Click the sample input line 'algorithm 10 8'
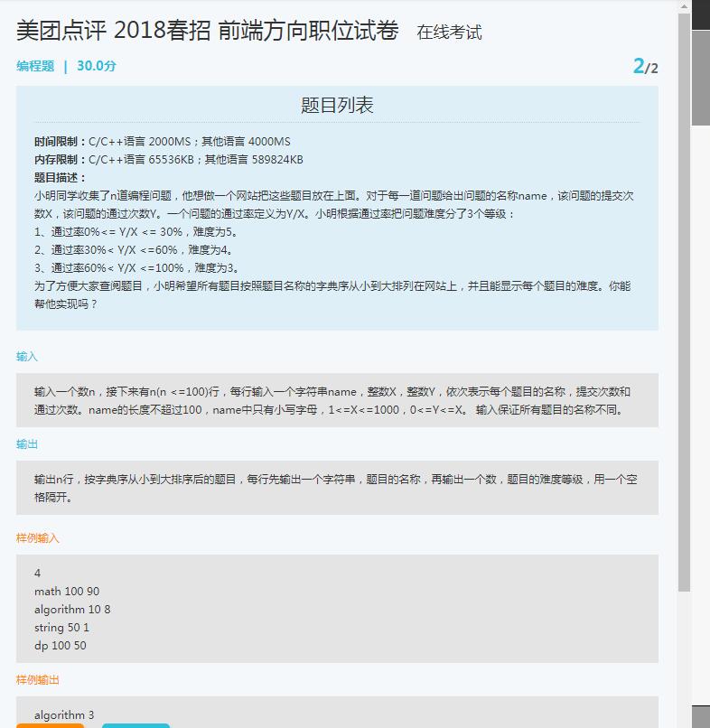710x728 pixels. [x=72, y=610]
